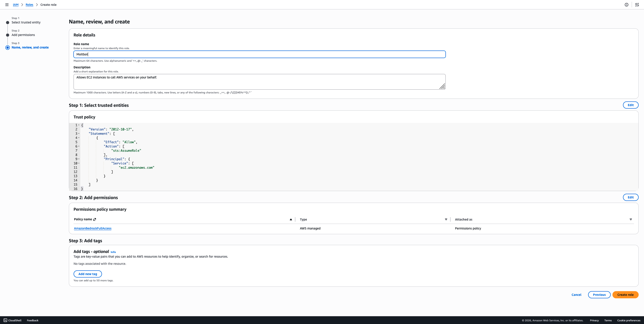Open the Type column sort dropdown
Screen dimensions: 644x324
(x=446, y=219)
